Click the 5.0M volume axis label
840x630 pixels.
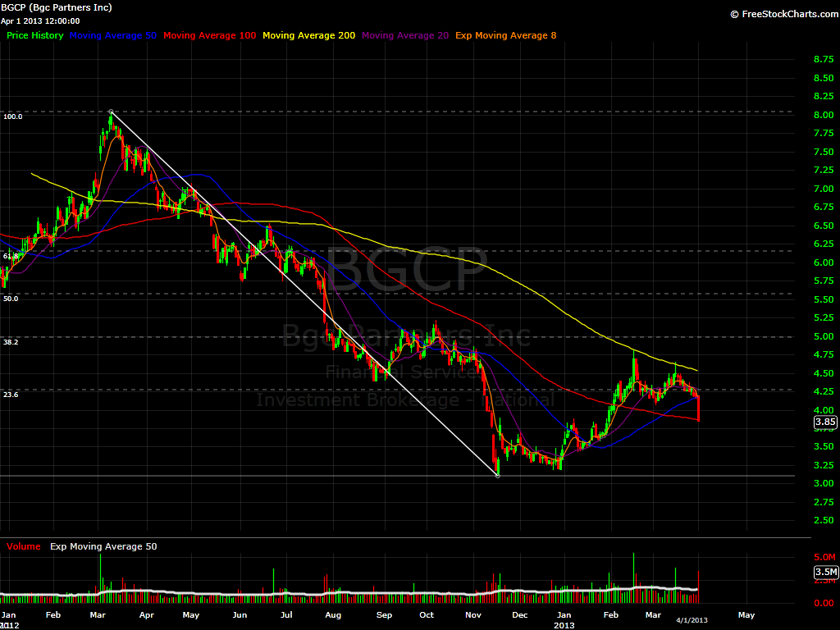pos(824,558)
